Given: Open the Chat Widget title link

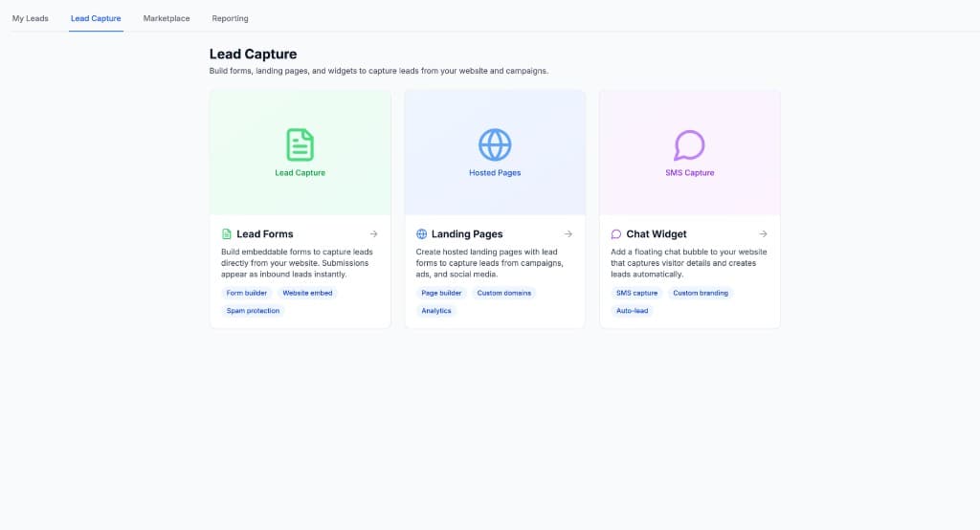Looking at the screenshot, I should pyautogui.click(x=657, y=234).
